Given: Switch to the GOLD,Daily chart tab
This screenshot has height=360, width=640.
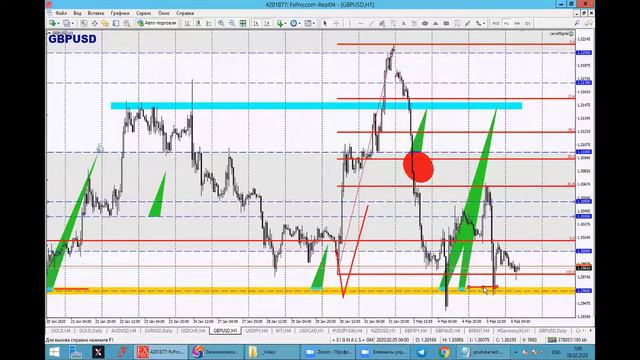Looking at the screenshot, I should click(x=91, y=331).
